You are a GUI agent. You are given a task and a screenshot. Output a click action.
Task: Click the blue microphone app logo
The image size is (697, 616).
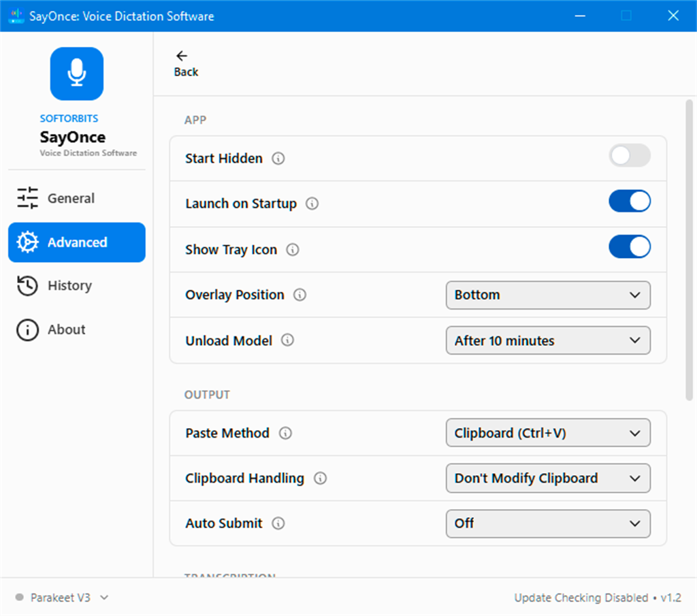tap(76, 74)
